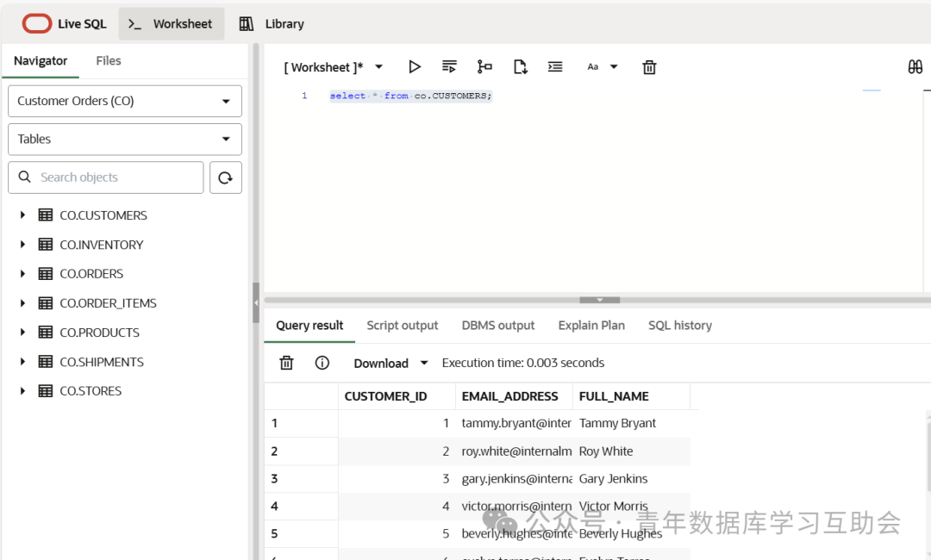Open the Tables object type dropdown
The width and height of the screenshot is (931, 560).
[125, 139]
